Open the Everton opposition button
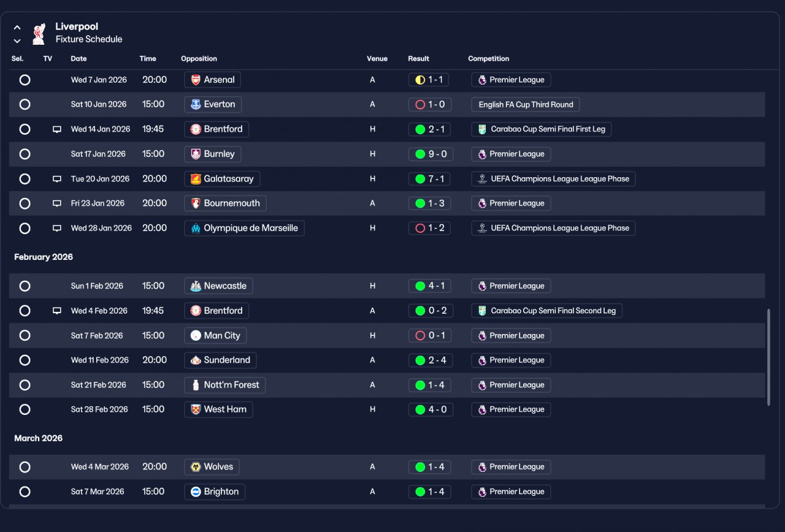The height and width of the screenshot is (532, 785). click(213, 104)
